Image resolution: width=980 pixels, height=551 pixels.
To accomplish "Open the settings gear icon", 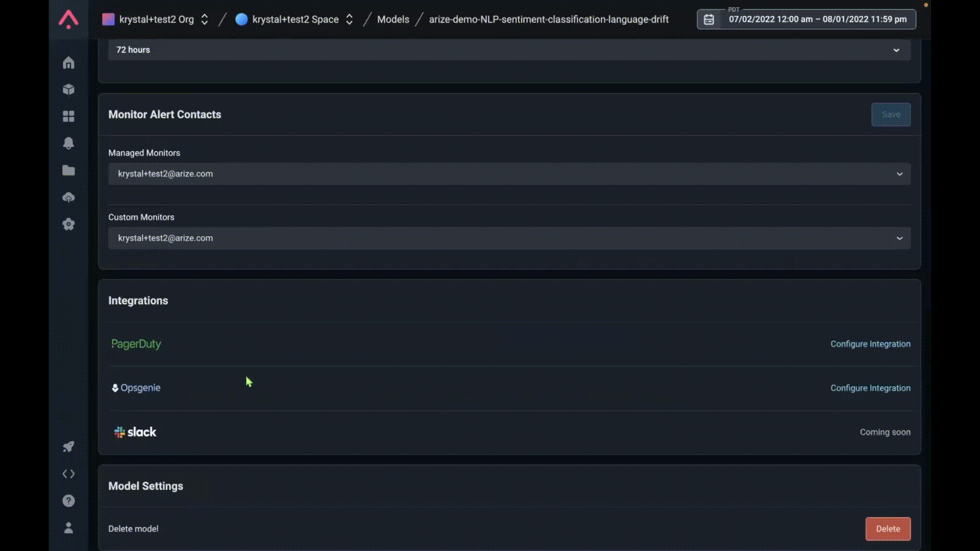I will pyautogui.click(x=68, y=224).
